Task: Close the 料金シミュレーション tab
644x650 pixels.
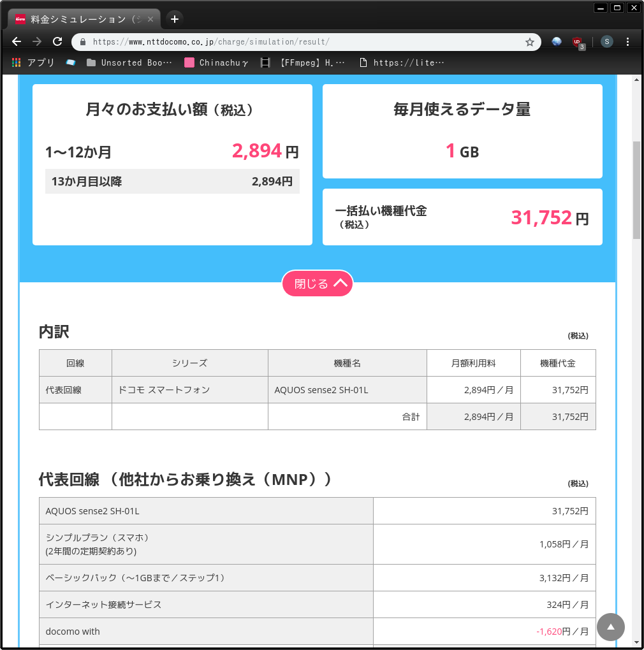Action: click(150, 19)
